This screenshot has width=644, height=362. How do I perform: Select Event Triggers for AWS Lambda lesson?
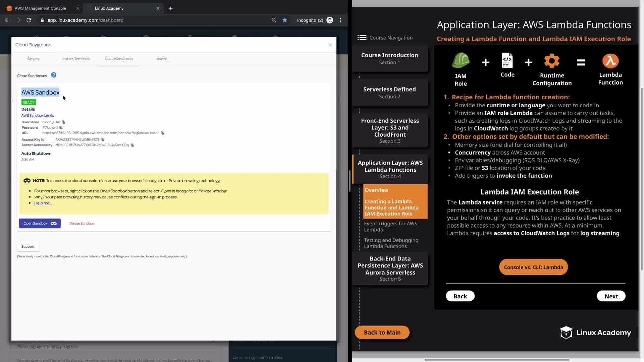point(390,227)
